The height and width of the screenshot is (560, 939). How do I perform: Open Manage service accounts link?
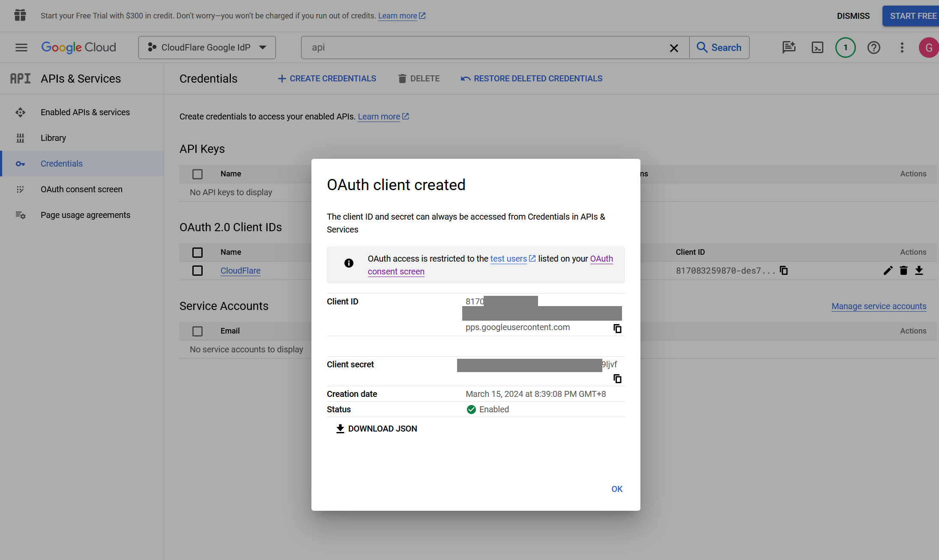click(x=879, y=306)
